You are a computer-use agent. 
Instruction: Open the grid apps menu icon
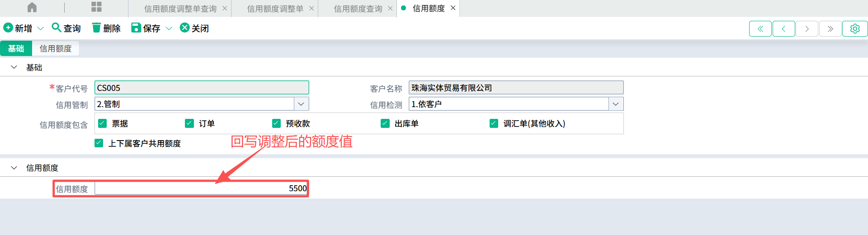[96, 7]
